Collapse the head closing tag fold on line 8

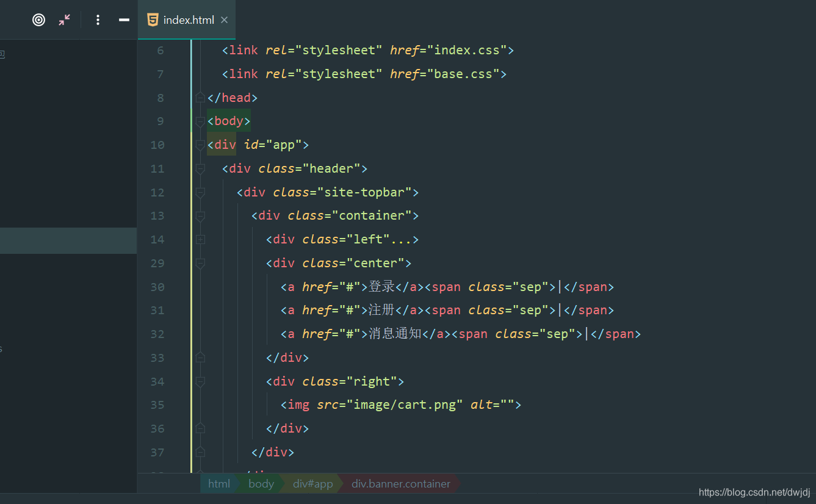click(200, 98)
